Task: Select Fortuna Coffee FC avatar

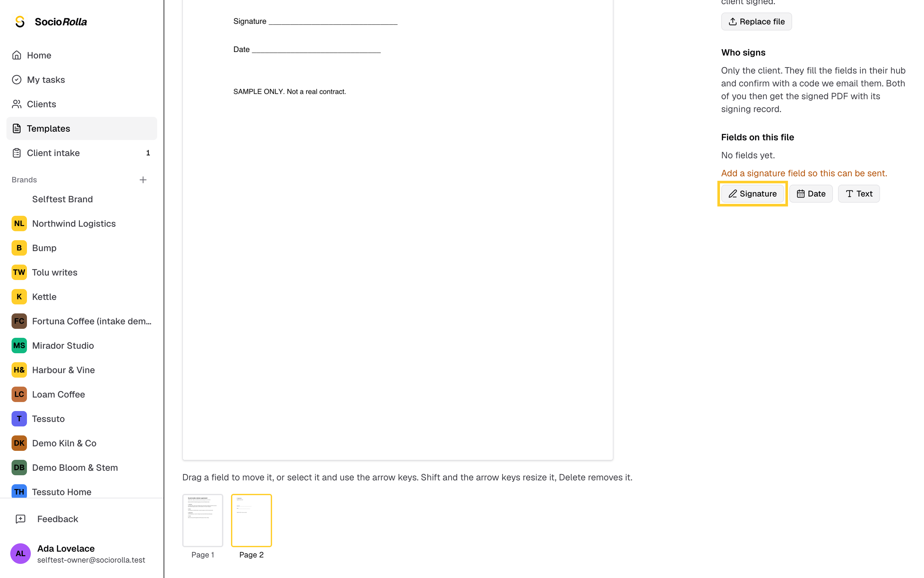Action: pos(19,321)
